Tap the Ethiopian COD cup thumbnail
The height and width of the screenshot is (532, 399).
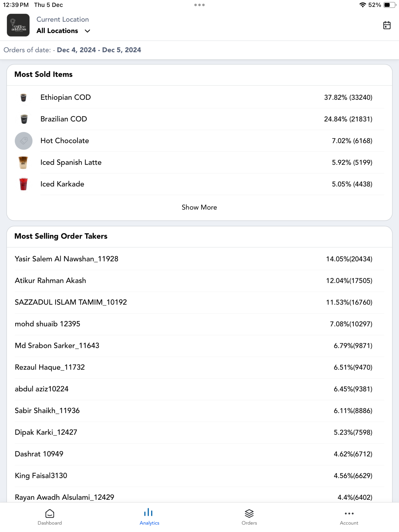coord(24,97)
